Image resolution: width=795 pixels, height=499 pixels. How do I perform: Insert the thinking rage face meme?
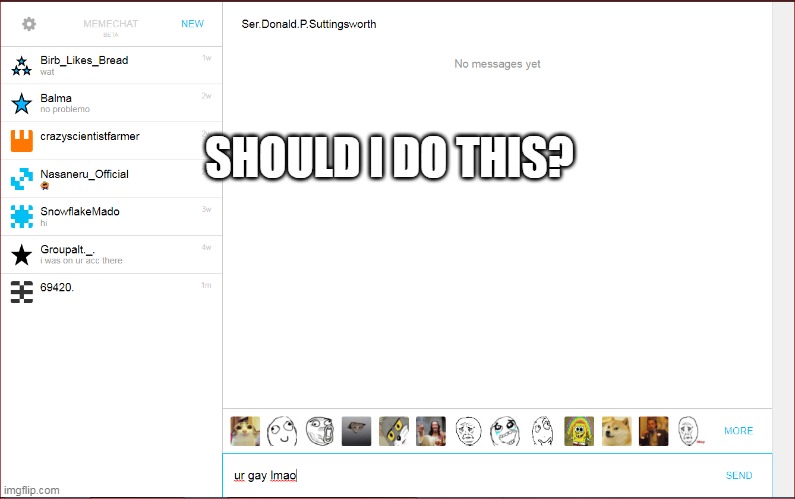542,431
